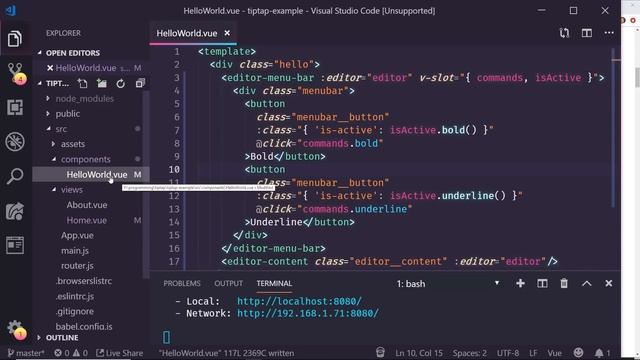The height and width of the screenshot is (360, 640).
Task: Refresh the explorer tree
Action: coord(120,84)
